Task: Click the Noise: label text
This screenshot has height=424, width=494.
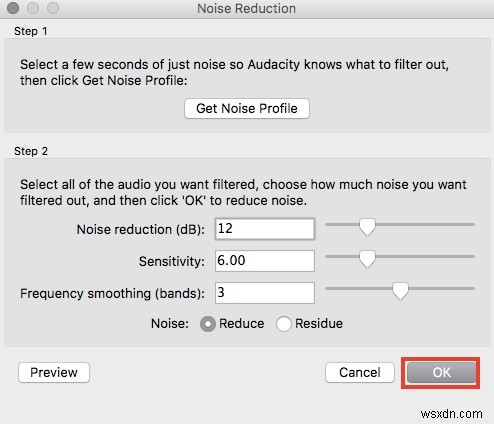Action: [170, 324]
